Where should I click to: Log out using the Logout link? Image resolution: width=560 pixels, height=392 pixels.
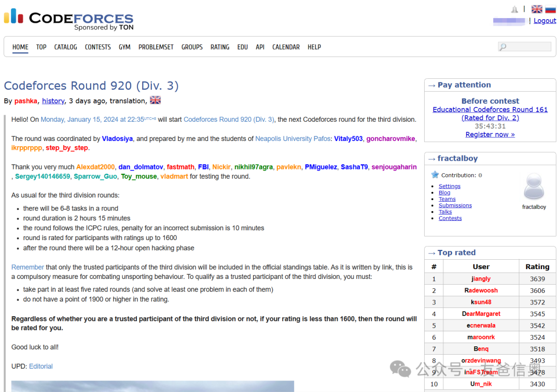coord(544,21)
